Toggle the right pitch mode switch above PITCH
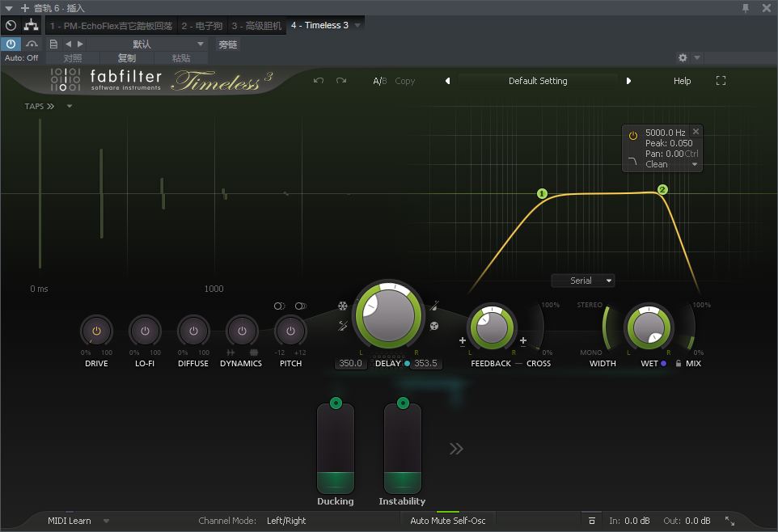This screenshot has height=532, width=778. click(301, 306)
